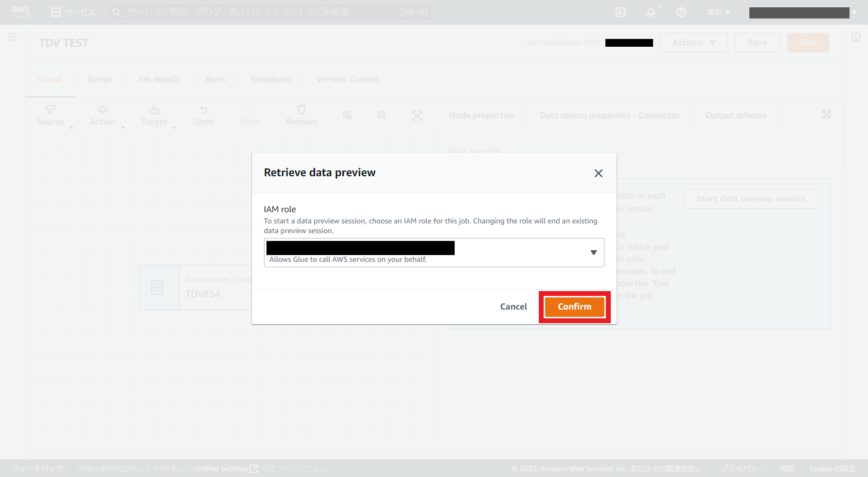This screenshot has height=477, width=868.
Task: Expand the Actions dropdown
Action: (x=693, y=43)
